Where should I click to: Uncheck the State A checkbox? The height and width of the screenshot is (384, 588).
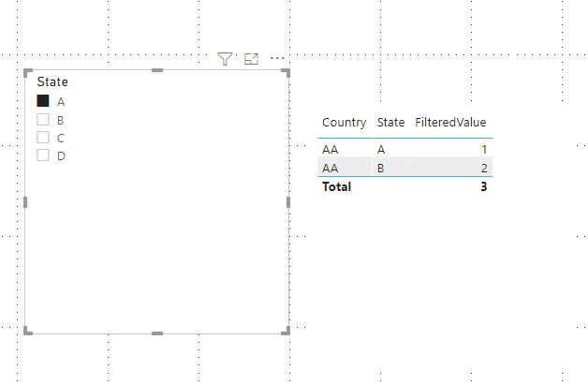pyautogui.click(x=43, y=101)
